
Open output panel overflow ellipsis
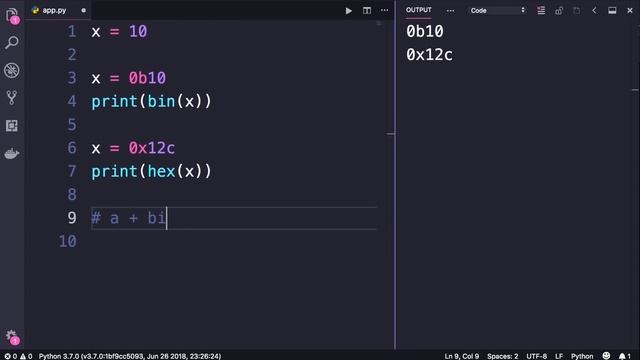pos(450,11)
